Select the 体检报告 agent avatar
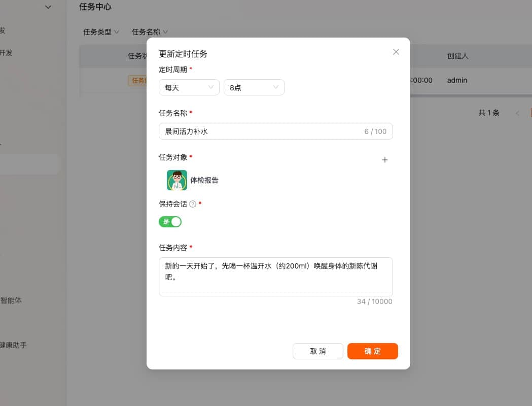Screen dimensions: 532x406 click(177, 180)
